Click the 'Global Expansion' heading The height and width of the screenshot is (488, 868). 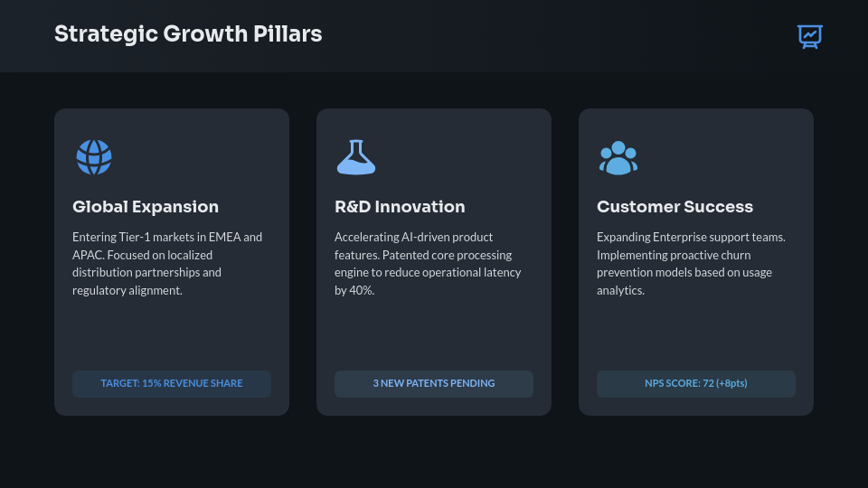click(146, 207)
